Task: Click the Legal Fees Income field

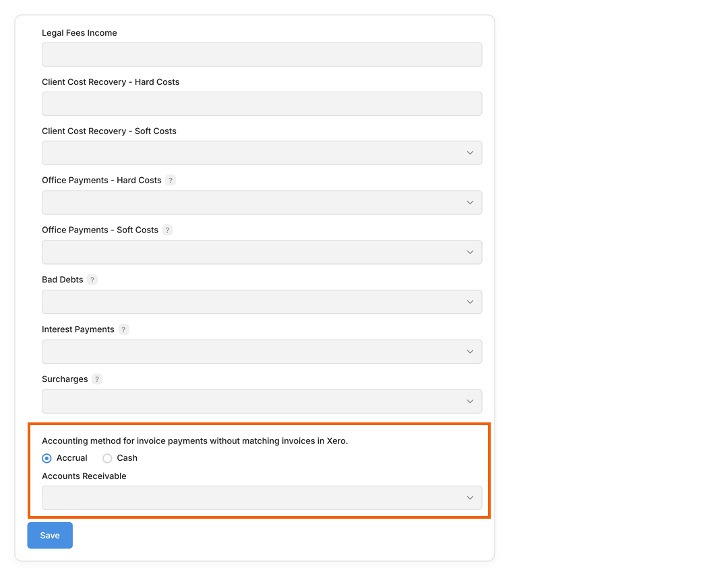Action: (262, 55)
